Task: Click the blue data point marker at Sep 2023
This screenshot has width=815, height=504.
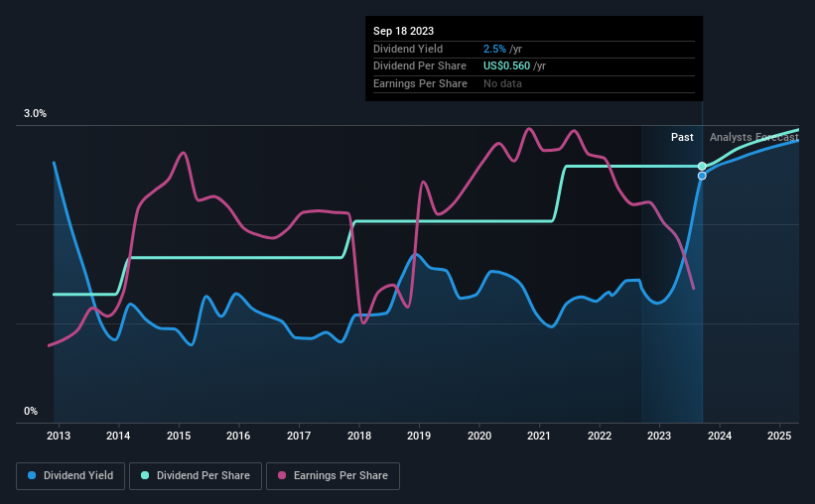Action: pyautogui.click(x=702, y=176)
